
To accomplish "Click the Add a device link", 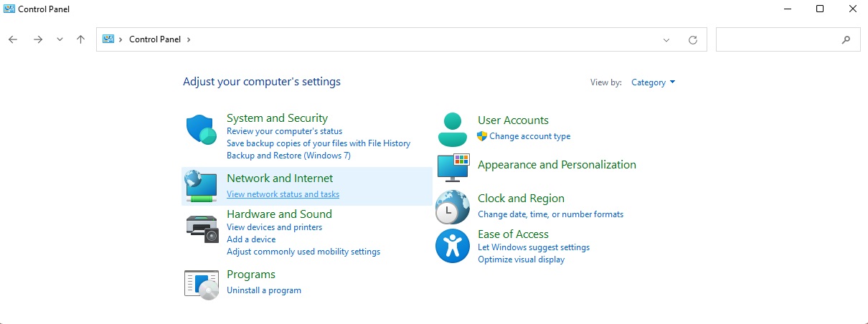I will pos(251,239).
